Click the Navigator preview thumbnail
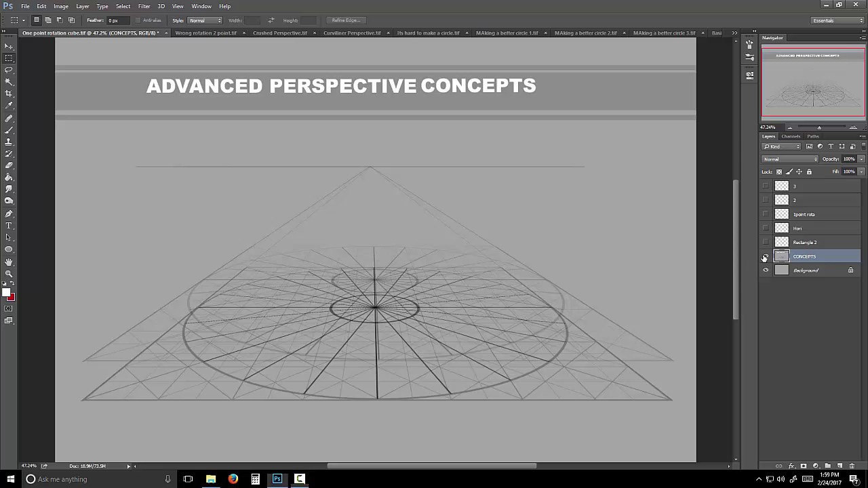Viewport: 868px width, 488px height. click(813, 83)
